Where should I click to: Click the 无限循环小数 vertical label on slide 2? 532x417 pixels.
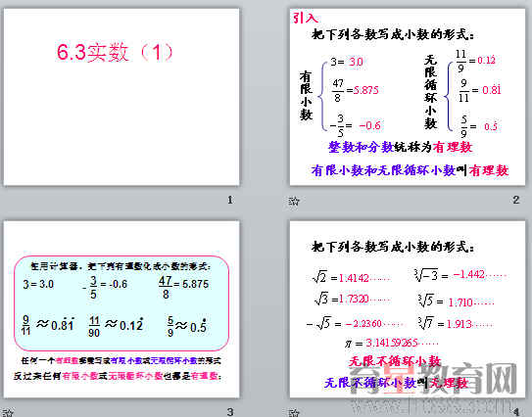click(x=430, y=92)
